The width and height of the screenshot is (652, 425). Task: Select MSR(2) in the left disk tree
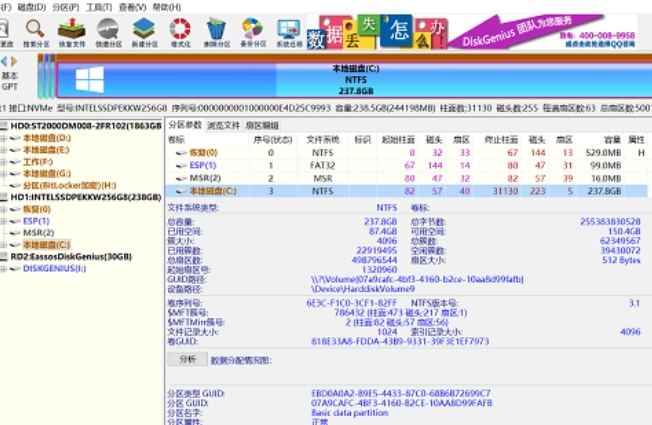coord(39,233)
